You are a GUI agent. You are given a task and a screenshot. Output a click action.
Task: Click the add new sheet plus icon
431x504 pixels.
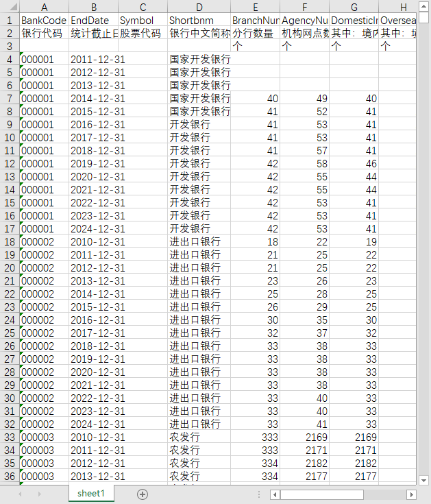143,494
